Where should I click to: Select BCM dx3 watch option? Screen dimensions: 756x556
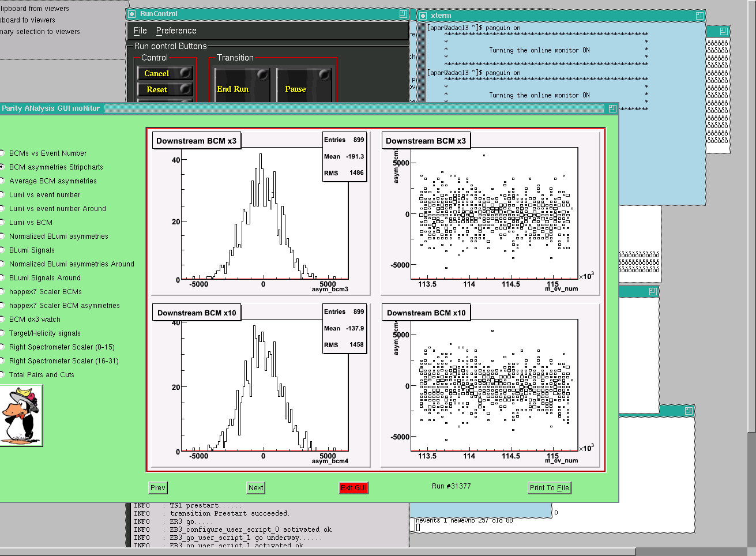tap(31, 320)
